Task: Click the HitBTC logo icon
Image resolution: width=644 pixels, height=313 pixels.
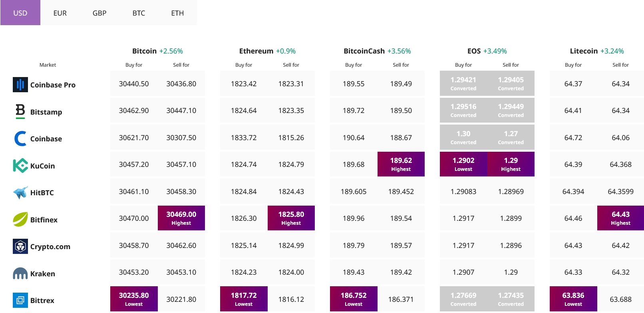Action: click(x=20, y=192)
